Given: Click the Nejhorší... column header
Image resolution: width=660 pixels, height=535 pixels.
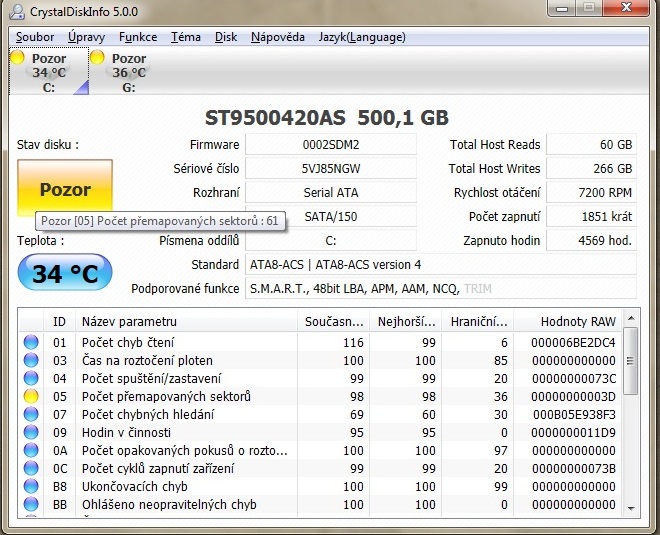Looking at the screenshot, I should click(x=406, y=322).
